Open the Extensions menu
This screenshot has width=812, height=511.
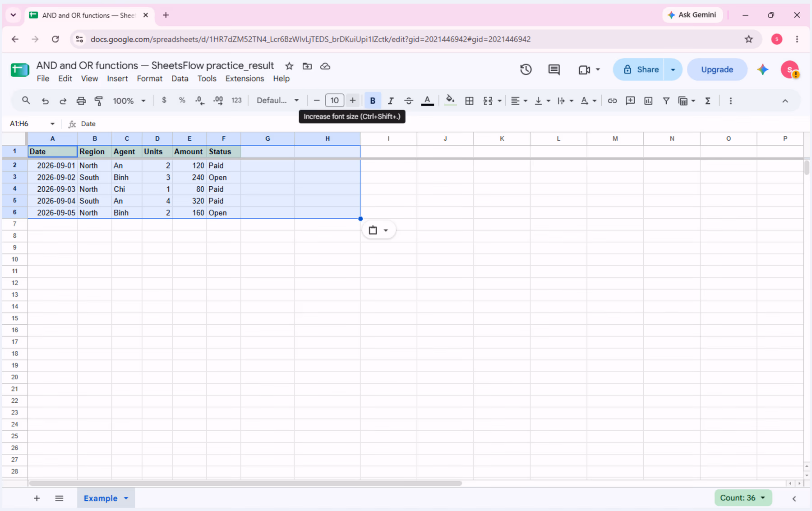(245, 78)
